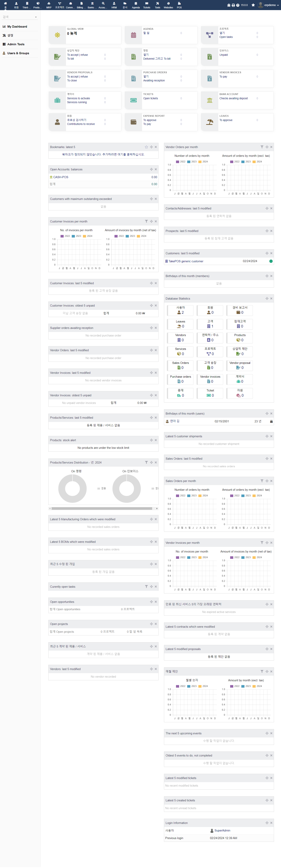281x868 pixels.
Task: Click star icon in Bookmarks widget header
Action: tap(146, 147)
